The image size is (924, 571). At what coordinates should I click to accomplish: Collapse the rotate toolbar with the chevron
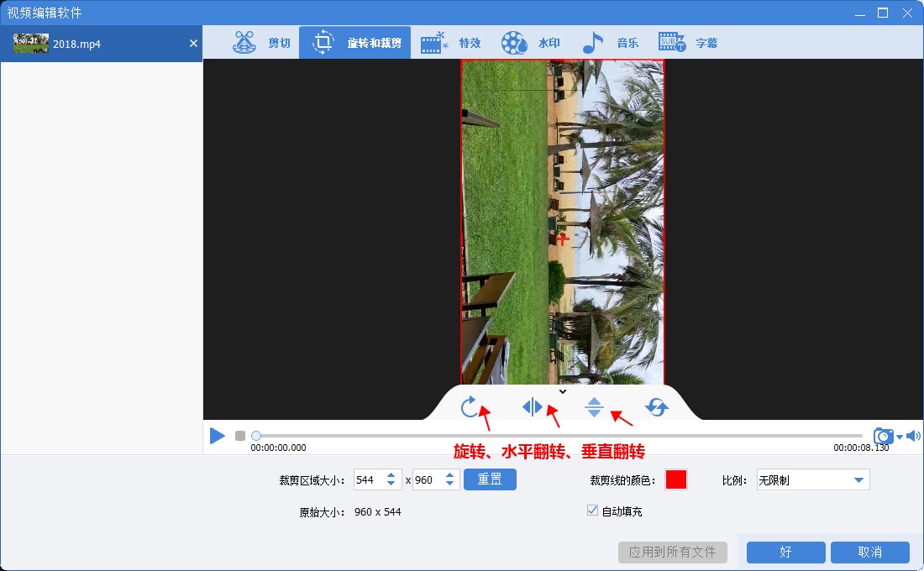(563, 391)
